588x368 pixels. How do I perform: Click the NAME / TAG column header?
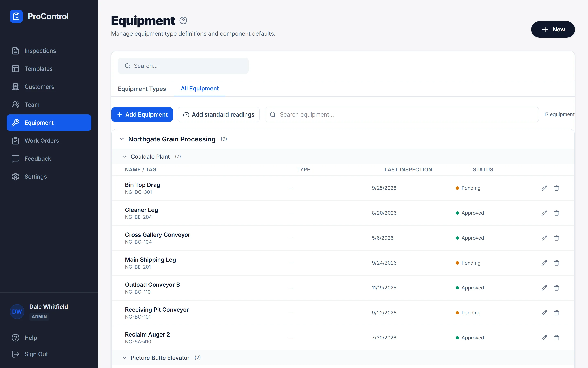140,170
